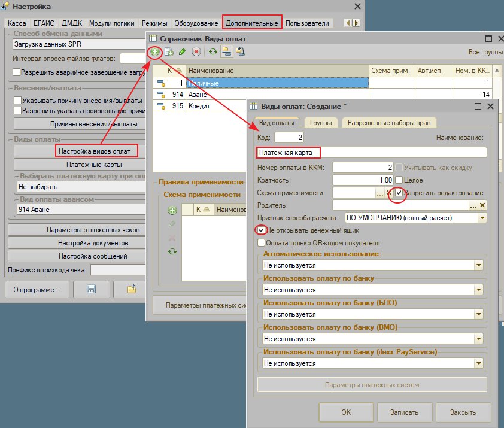Click the red delete icon in toolbar

(x=196, y=51)
